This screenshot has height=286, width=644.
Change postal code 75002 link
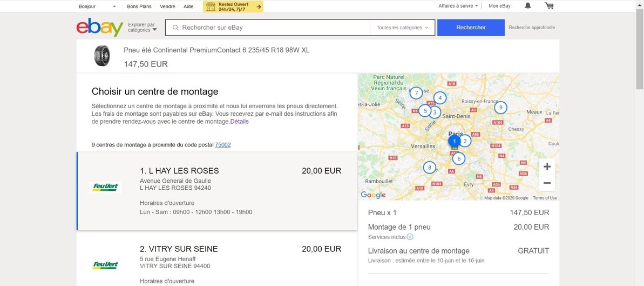point(223,145)
